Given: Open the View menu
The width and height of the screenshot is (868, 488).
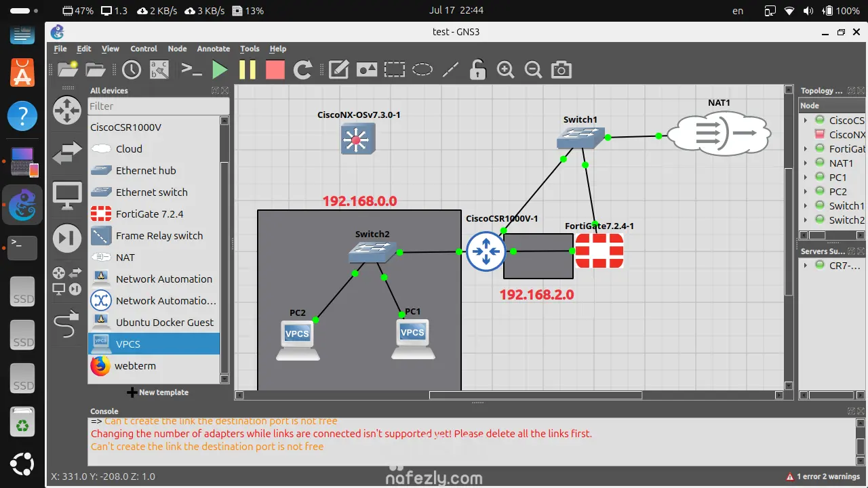Looking at the screenshot, I should pyautogui.click(x=111, y=49).
